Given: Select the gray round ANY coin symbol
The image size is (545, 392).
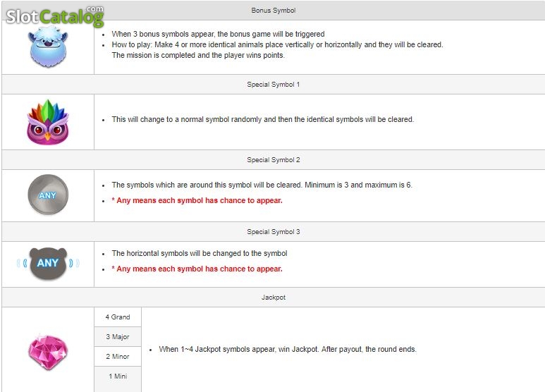Looking at the screenshot, I should (48, 195).
